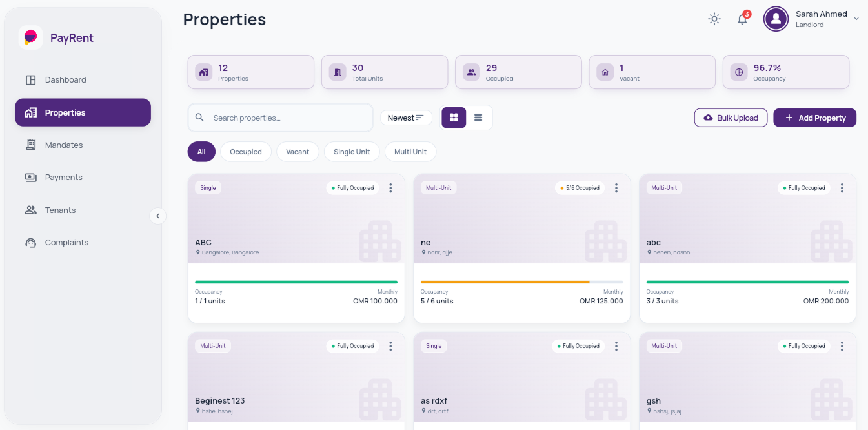Viewport: 868px width, 430px height.
Task: Open the options menu for ABC property
Action: [390, 188]
